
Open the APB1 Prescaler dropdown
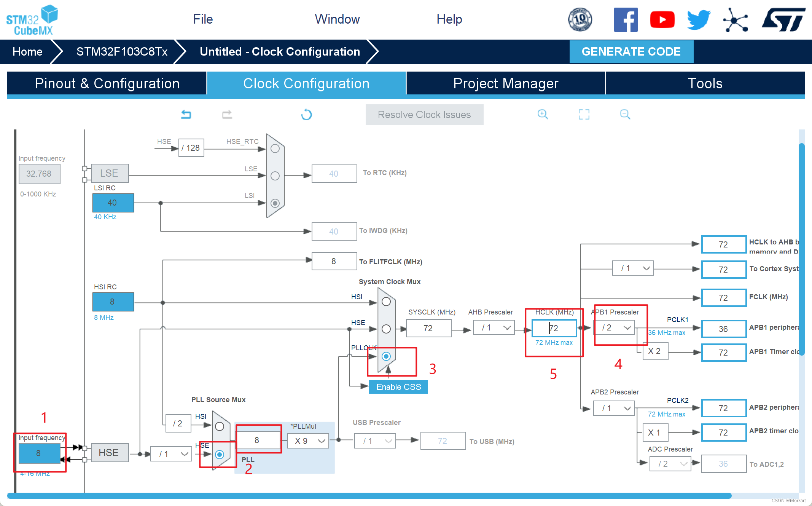(x=615, y=328)
